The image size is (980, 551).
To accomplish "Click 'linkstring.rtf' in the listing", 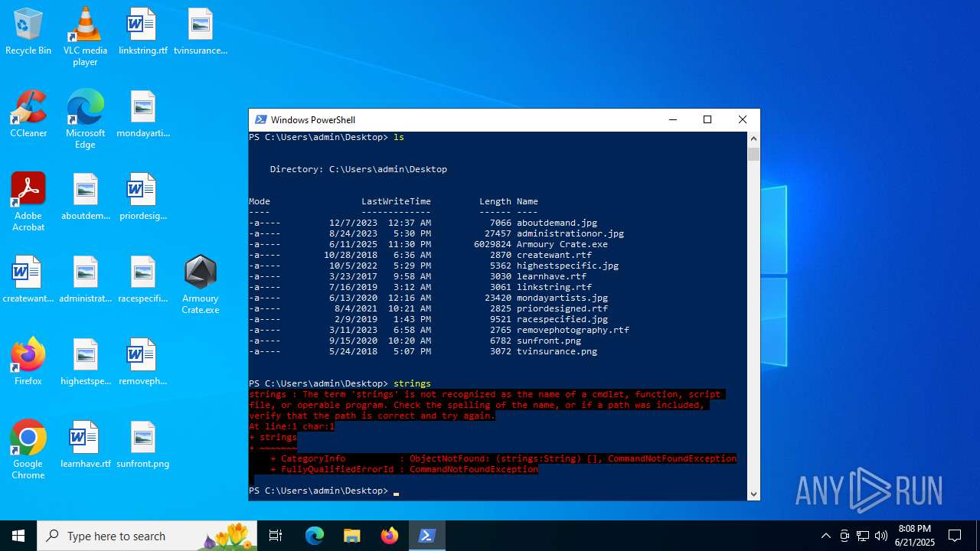I will [x=554, y=287].
